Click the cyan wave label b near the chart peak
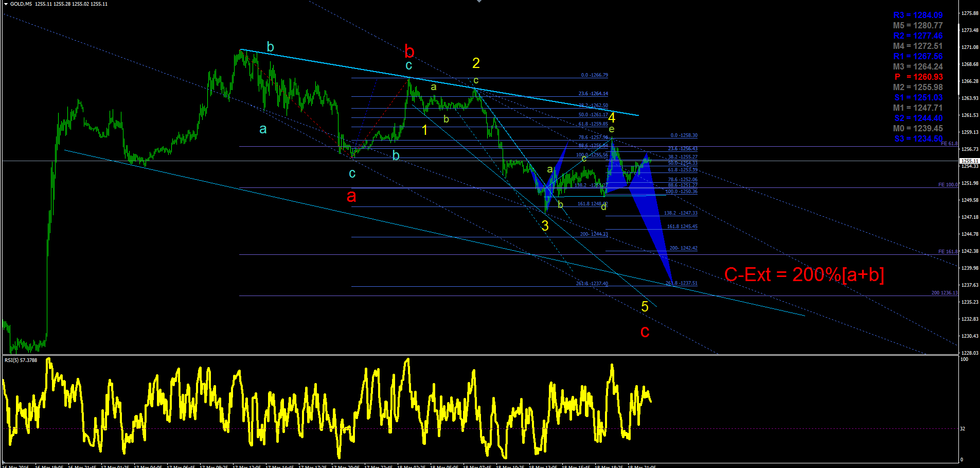The height and width of the screenshot is (468, 980). point(271,47)
